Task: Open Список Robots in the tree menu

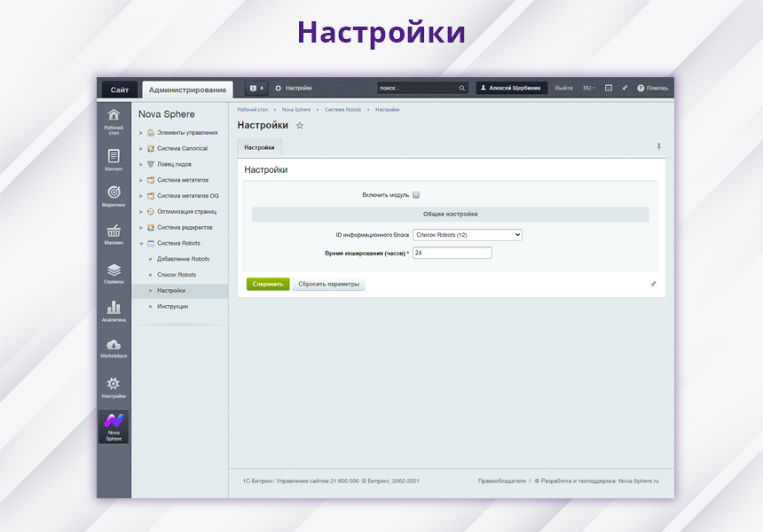Action: click(x=177, y=275)
